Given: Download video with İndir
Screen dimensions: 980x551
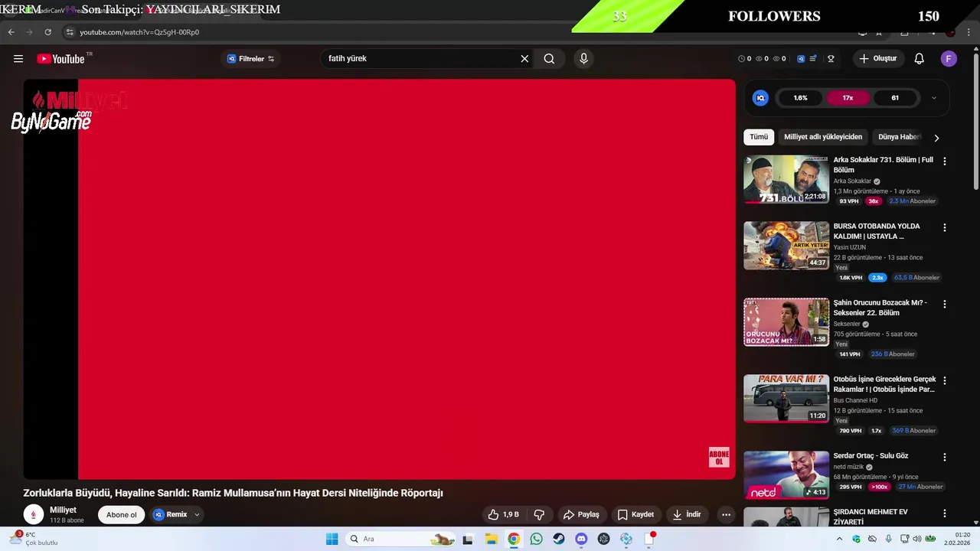Looking at the screenshot, I should (687, 514).
